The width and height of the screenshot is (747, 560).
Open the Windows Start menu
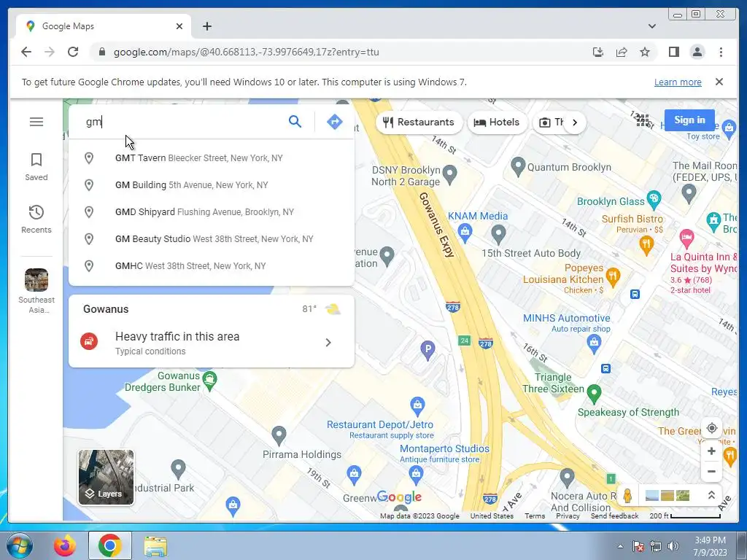tap(20, 545)
